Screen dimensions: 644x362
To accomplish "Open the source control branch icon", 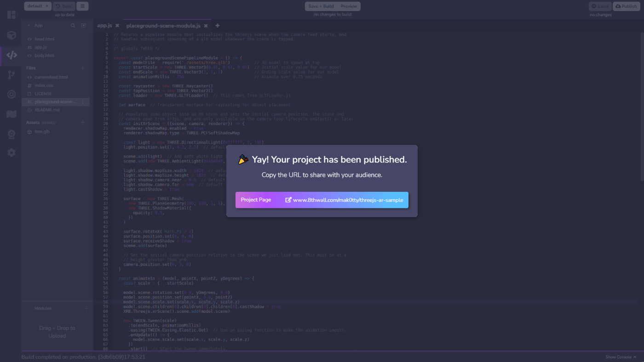I will (11, 75).
